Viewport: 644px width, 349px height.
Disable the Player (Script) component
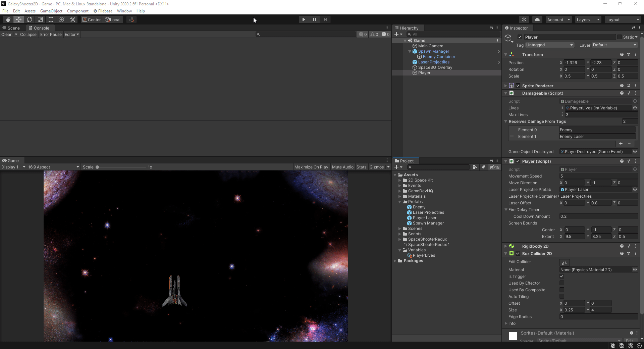(518, 161)
